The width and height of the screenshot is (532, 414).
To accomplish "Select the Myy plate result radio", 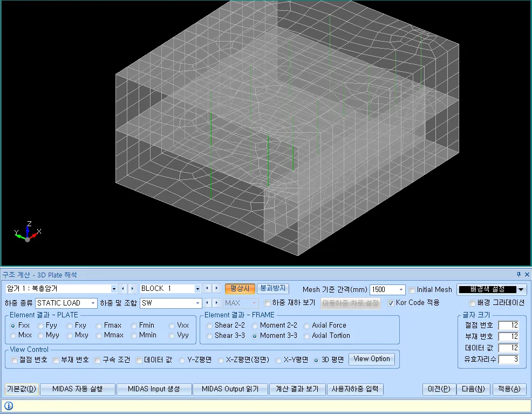I will (x=40, y=336).
